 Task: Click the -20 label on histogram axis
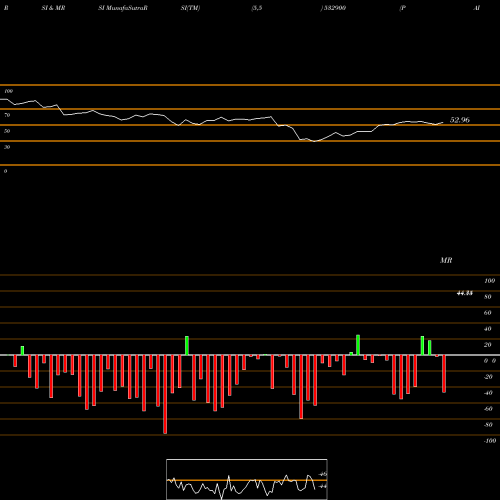click(488, 377)
